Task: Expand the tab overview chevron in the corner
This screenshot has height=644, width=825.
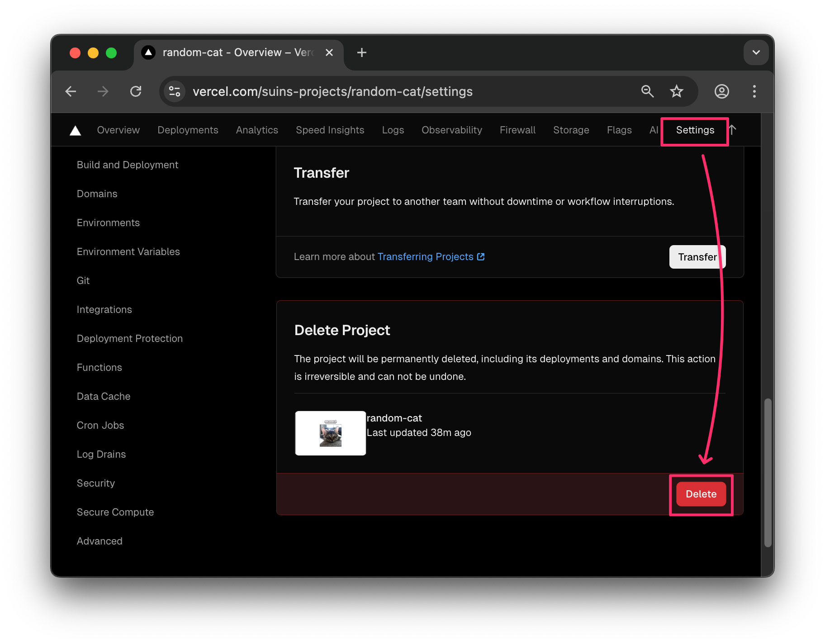Action: (756, 52)
